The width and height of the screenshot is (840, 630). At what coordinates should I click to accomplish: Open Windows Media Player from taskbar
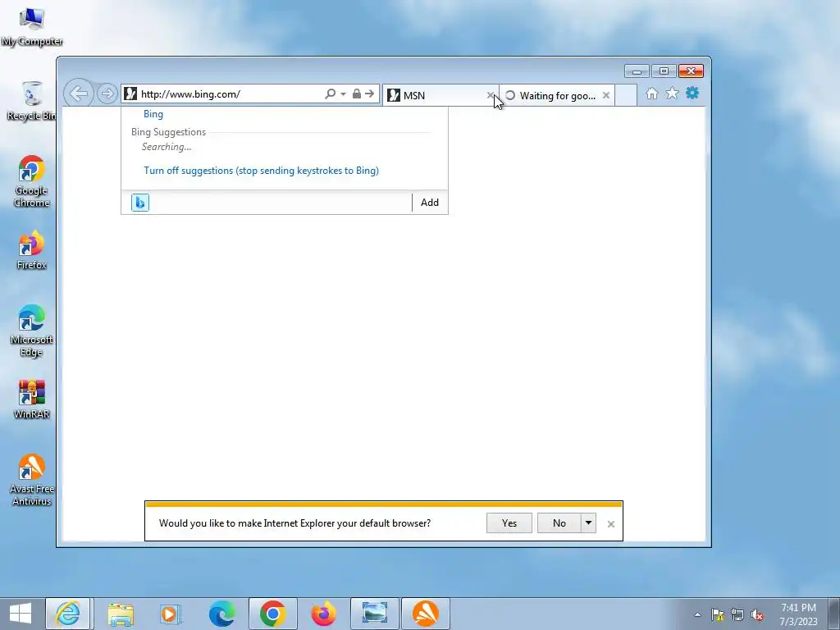click(171, 614)
